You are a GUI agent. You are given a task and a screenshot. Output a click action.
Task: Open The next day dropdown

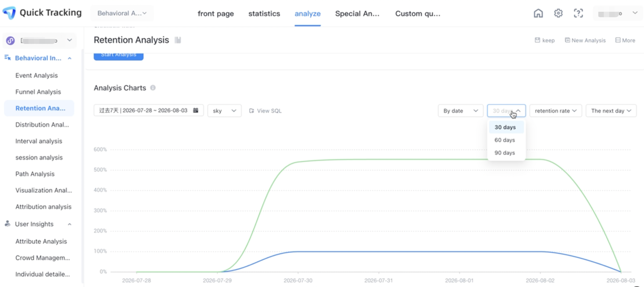tap(611, 111)
